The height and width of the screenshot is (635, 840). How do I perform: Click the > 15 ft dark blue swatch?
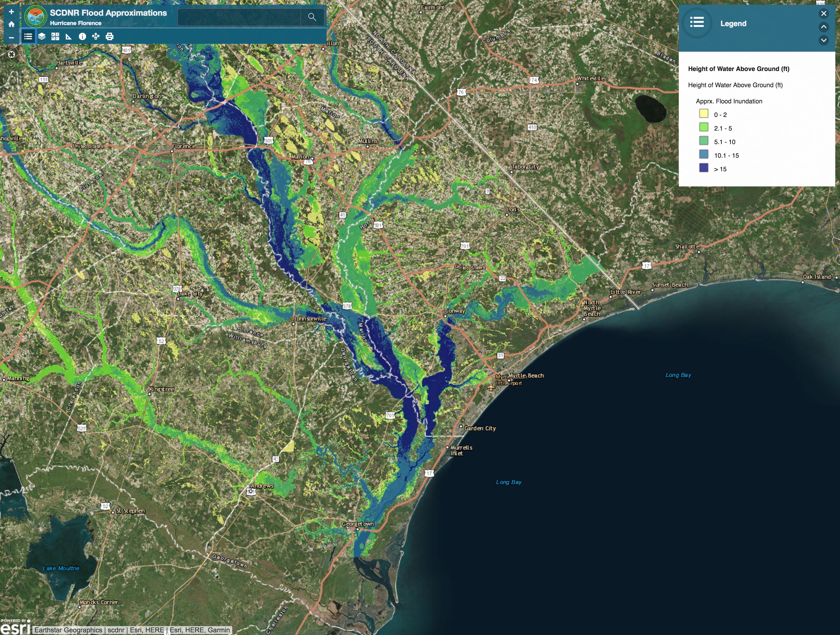click(x=703, y=168)
